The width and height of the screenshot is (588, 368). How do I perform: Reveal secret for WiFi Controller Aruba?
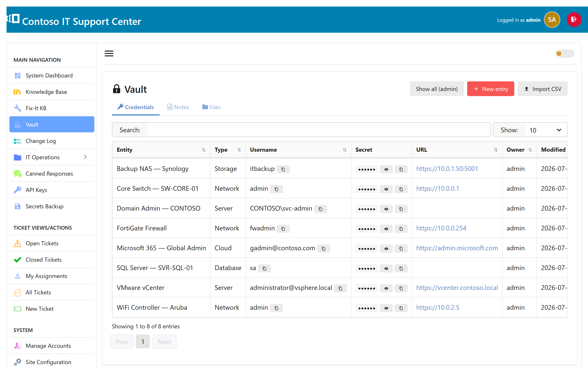386,308
